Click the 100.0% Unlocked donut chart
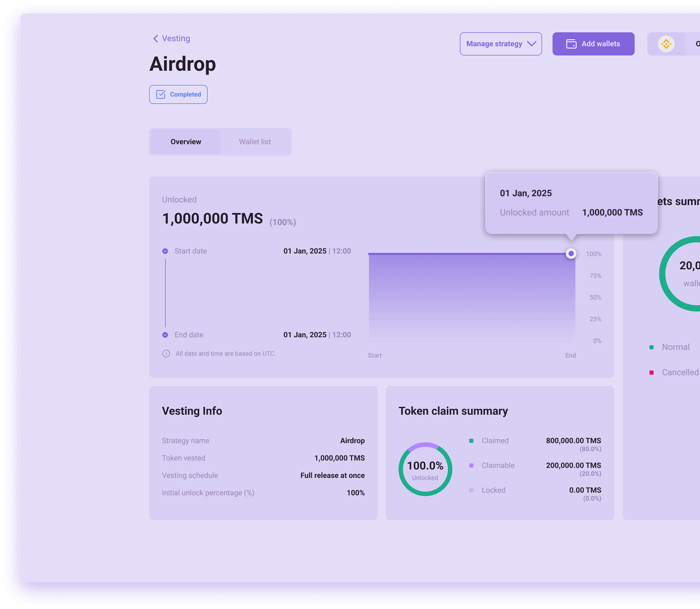 425,469
